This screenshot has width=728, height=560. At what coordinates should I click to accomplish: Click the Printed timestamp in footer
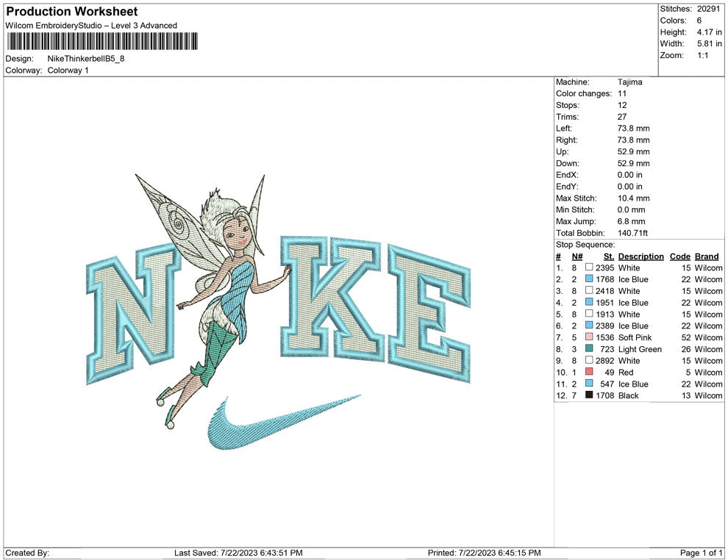click(x=485, y=553)
